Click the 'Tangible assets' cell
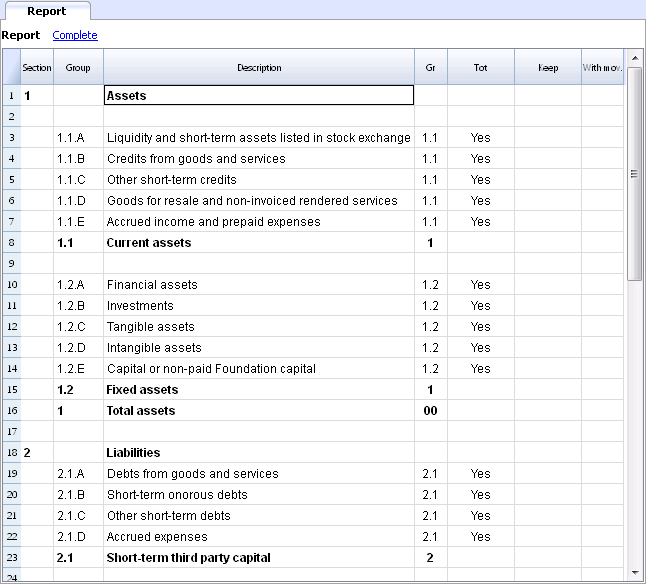The height and width of the screenshot is (584, 646). (x=259, y=327)
